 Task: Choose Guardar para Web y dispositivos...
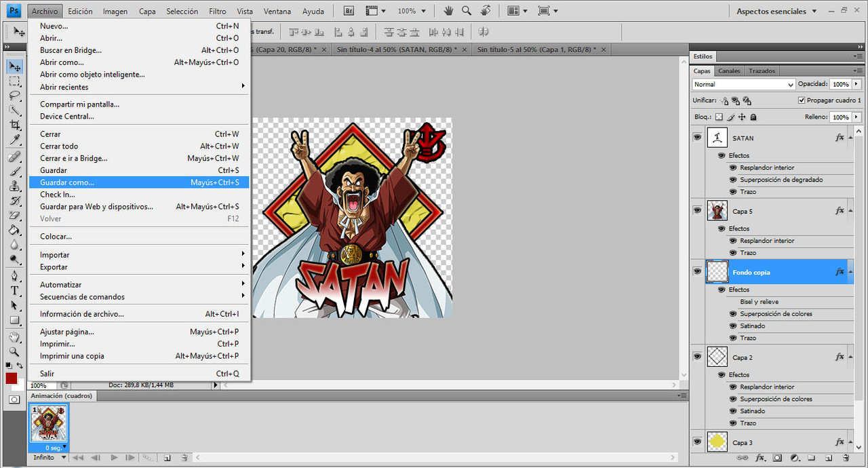click(139, 207)
